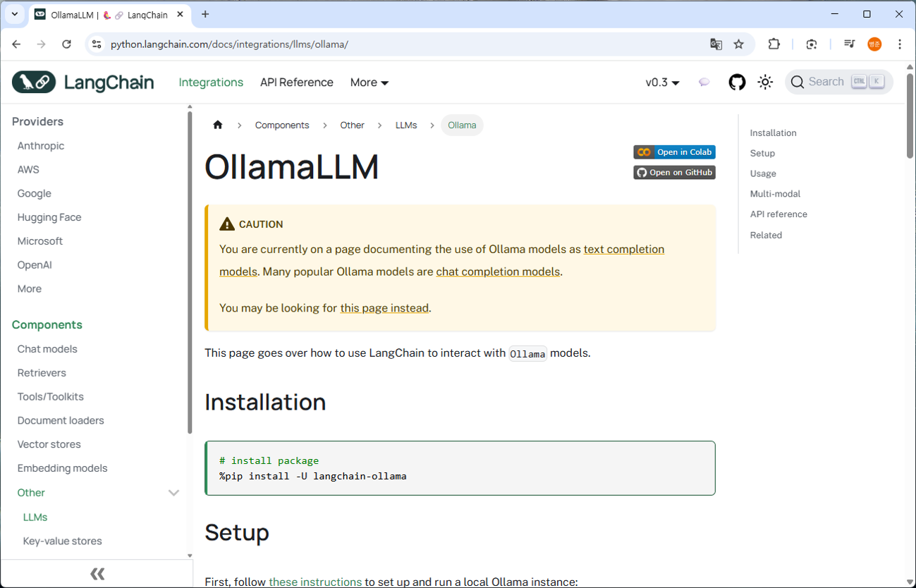Open the Integrations navbar item
Screen dimensions: 916x588
[x=211, y=82]
